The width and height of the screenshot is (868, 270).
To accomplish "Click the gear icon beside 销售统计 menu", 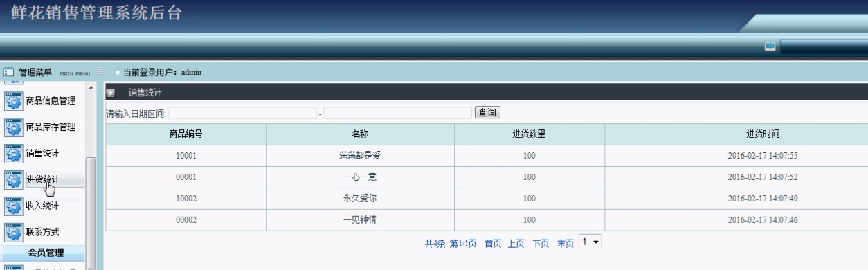I will [x=14, y=154].
